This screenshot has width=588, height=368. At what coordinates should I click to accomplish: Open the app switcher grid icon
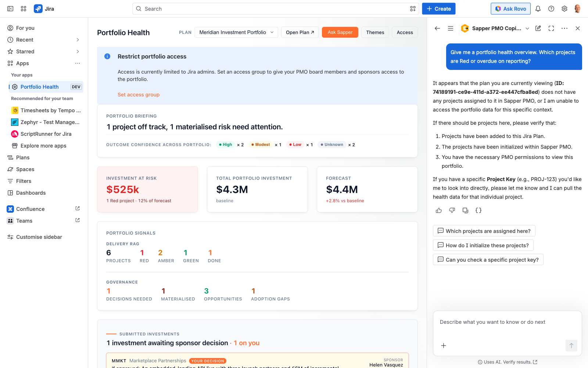point(24,9)
